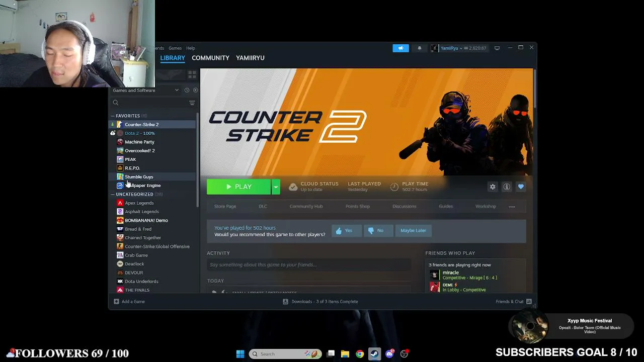Select the Crab Game icon

tap(120, 255)
